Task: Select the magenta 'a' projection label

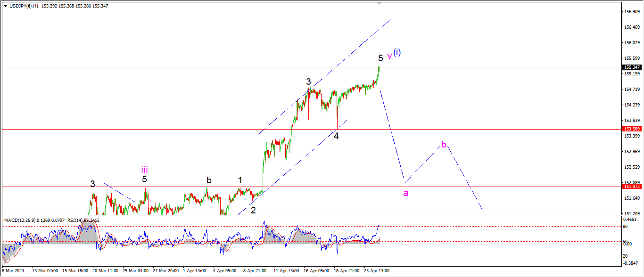Action: 405,193
